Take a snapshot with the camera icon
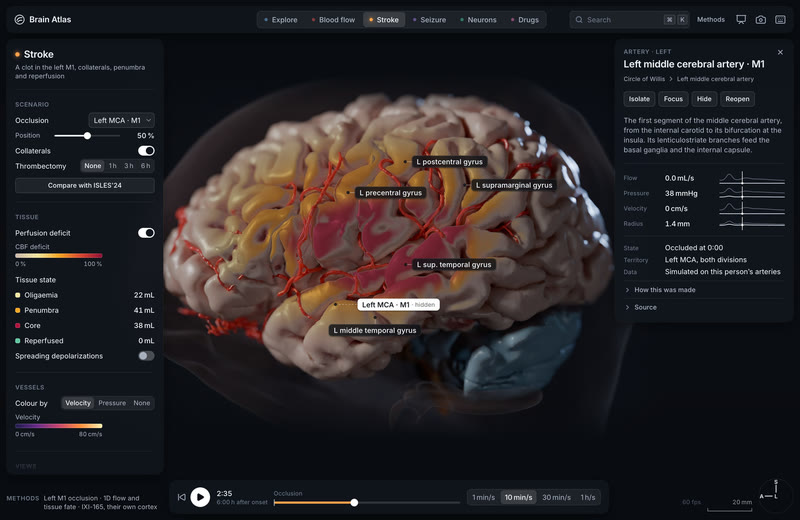Screen dimensions: 800x520 point(761,19)
